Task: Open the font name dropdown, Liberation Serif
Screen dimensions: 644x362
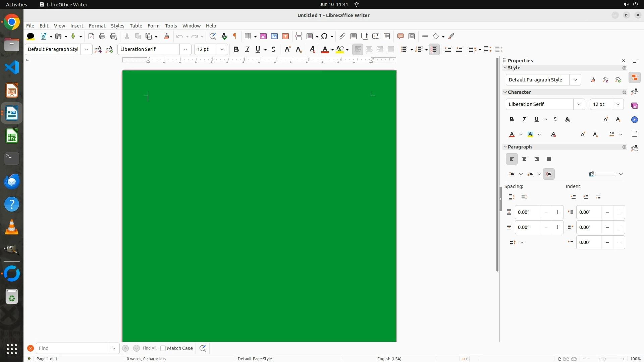Action: pyautogui.click(x=185, y=49)
